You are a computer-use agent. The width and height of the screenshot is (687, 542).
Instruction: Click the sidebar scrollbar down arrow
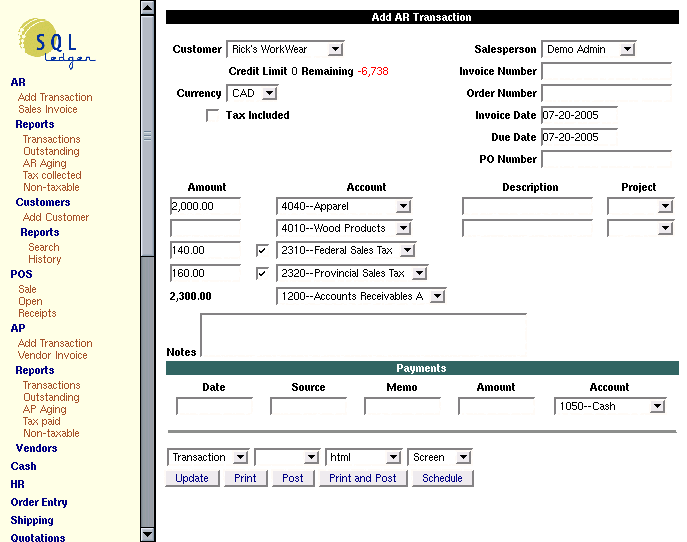click(148, 534)
